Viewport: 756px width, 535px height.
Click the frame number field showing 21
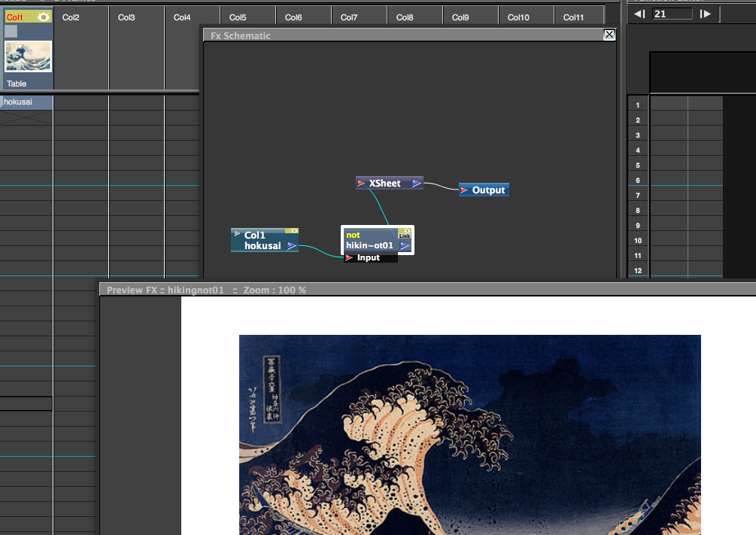[x=672, y=14]
